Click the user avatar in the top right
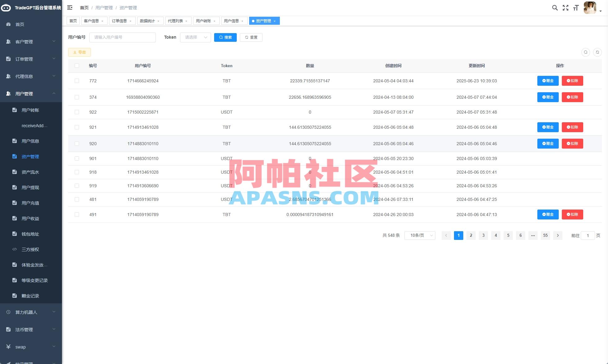The width and height of the screenshot is (608, 364). [x=590, y=8]
